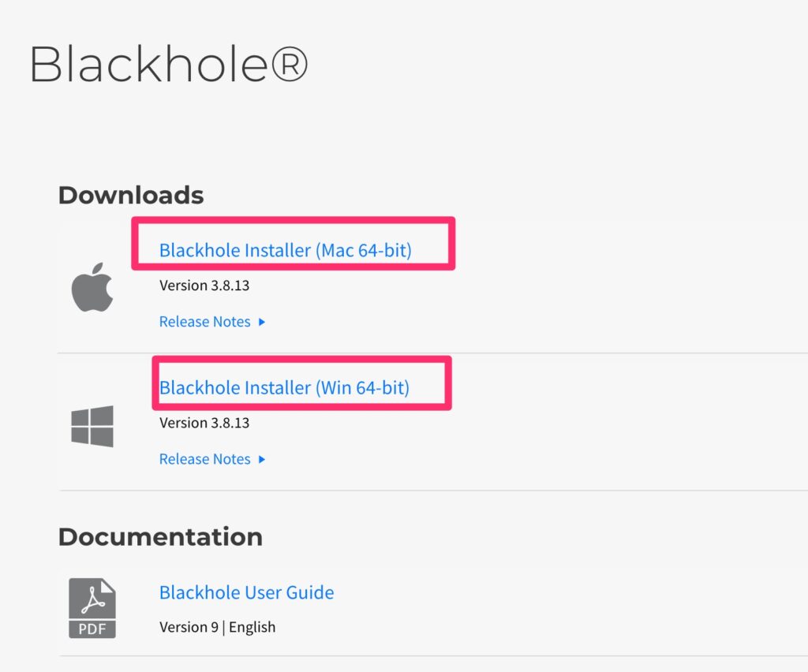Click the 'PDF' label badge on document icon
Image resolution: width=808 pixels, height=672 pixels.
pos(92,629)
